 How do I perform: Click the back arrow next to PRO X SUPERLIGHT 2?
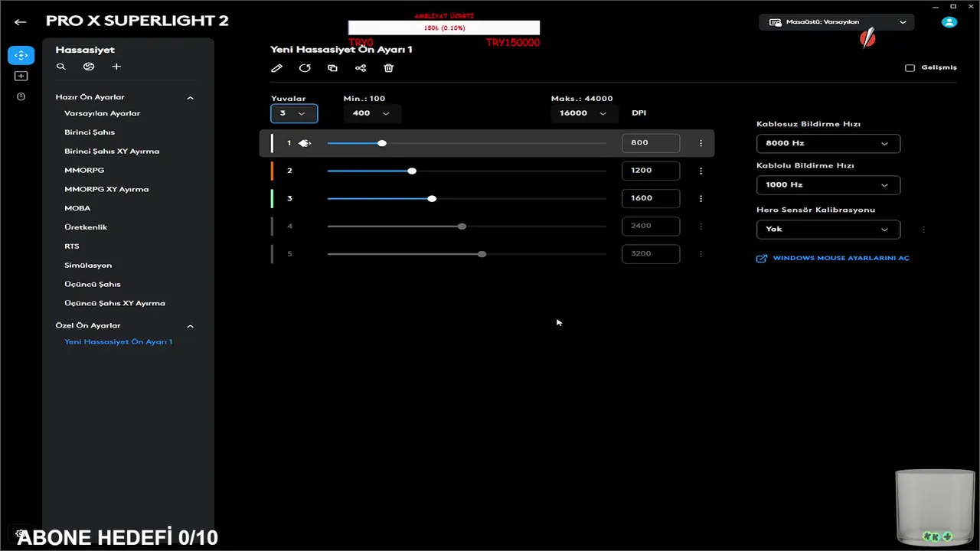pos(21,22)
